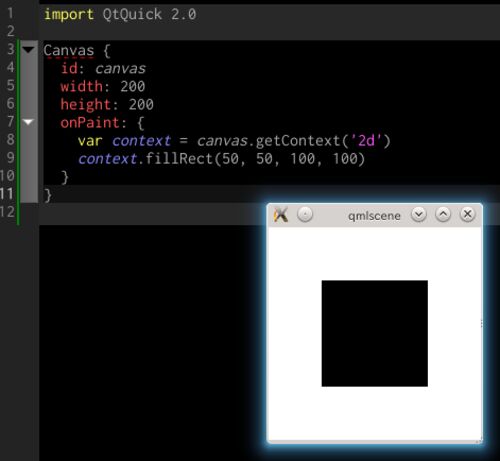
Task: Place cursor on the import keyword
Action: 69,15
